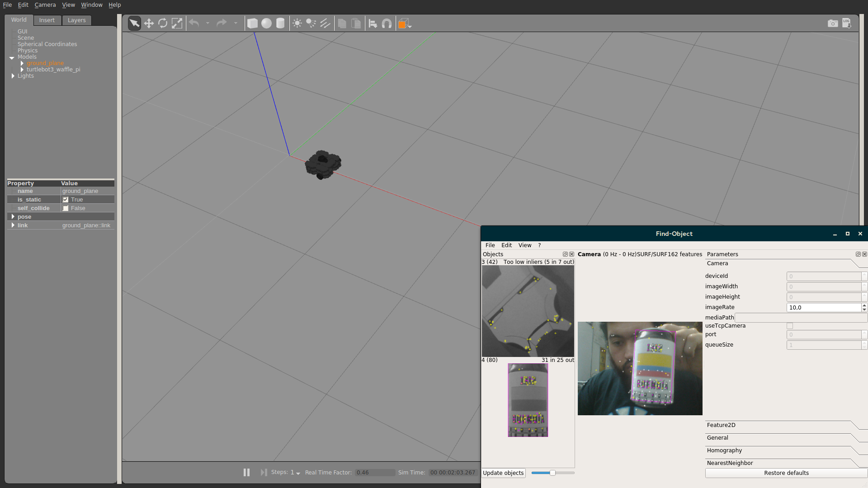Open the Camera menu in Gazebo
The height and width of the screenshot is (488, 868).
coord(45,5)
